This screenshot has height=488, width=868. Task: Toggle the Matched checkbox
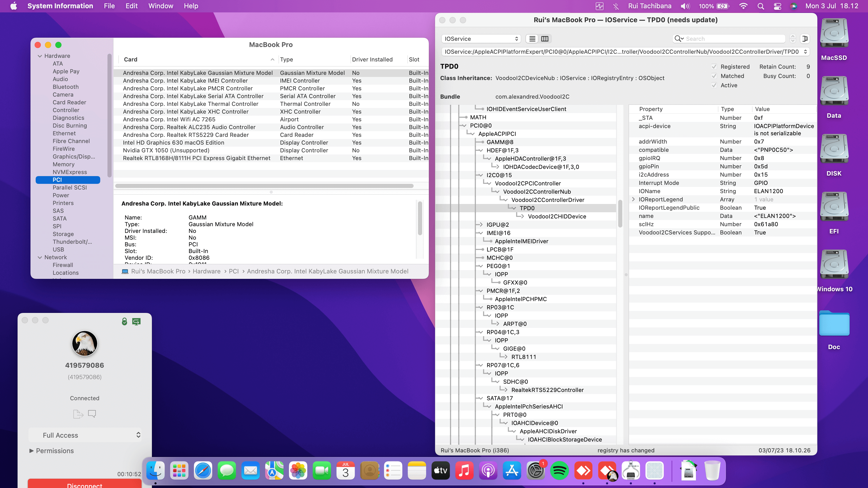click(714, 76)
